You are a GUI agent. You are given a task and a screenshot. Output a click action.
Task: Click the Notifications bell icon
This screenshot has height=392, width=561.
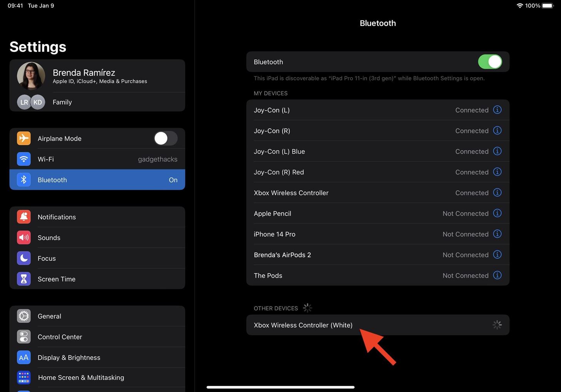tap(24, 217)
